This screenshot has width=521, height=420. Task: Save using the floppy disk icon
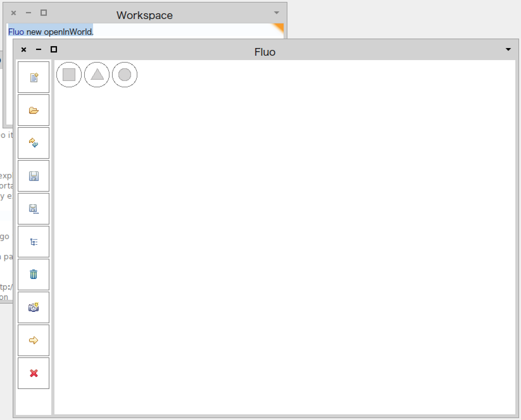pyautogui.click(x=34, y=176)
